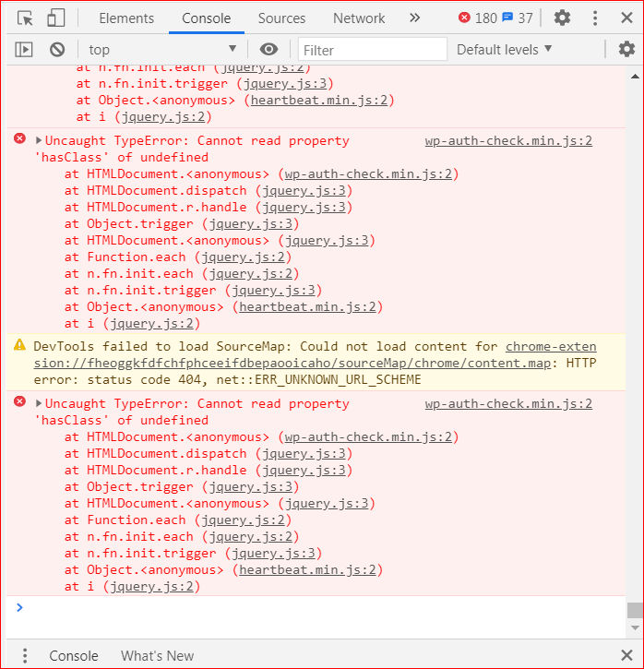The width and height of the screenshot is (644, 669).
Task: Open the top JavaScript context dropdown
Action: (162, 50)
